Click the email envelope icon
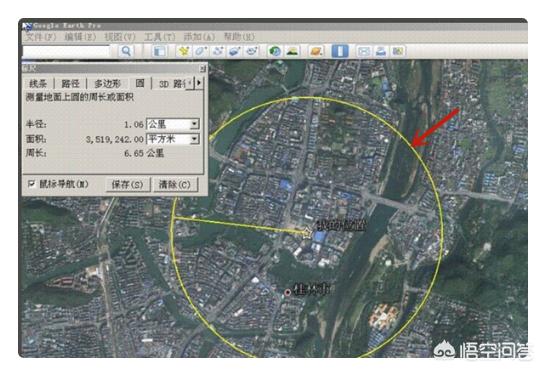This screenshot has height=371, width=544. pos(364,51)
